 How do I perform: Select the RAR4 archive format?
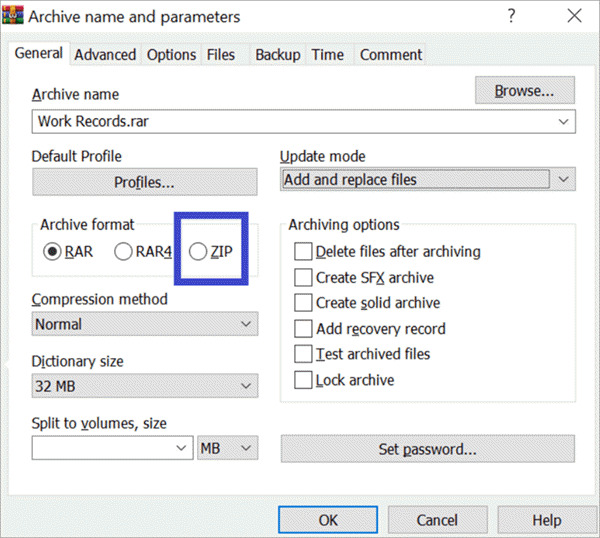pyautogui.click(x=124, y=252)
